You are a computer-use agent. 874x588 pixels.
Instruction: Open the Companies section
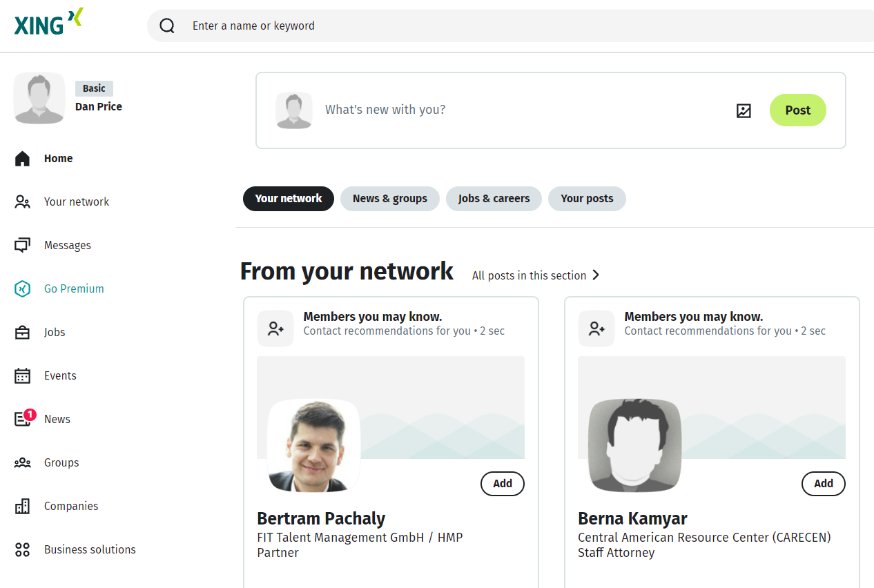70,506
